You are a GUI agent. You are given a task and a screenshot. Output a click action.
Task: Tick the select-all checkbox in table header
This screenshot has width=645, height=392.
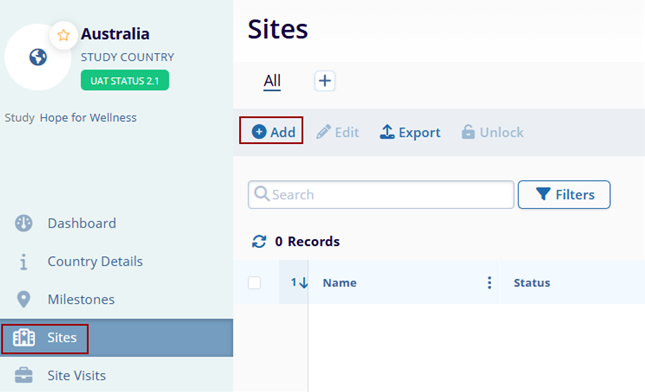(x=254, y=283)
